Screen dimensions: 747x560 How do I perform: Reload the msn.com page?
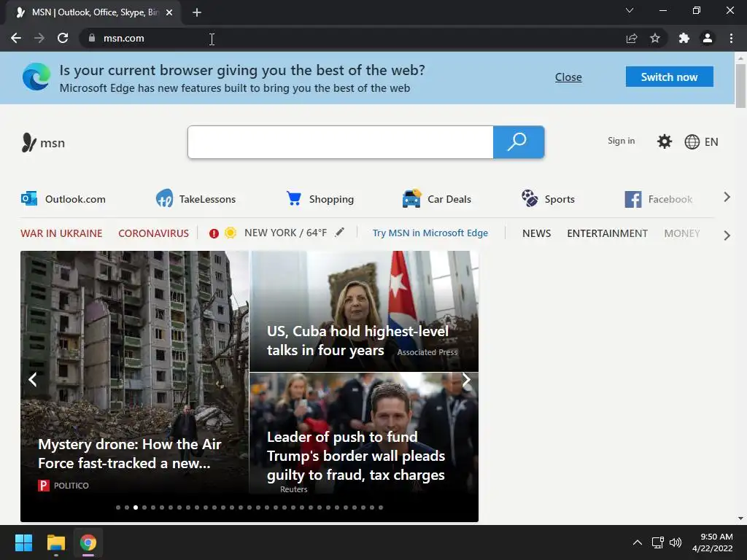pyautogui.click(x=63, y=38)
